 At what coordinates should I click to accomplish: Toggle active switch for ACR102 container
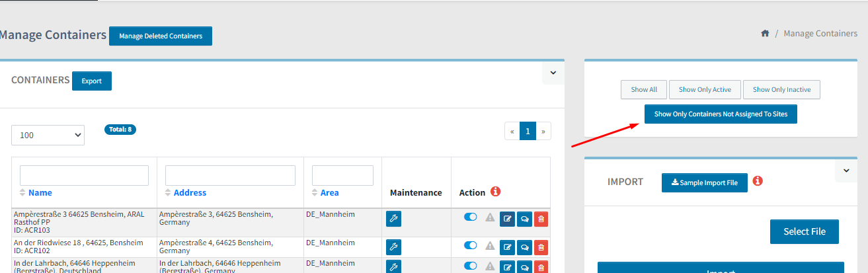[x=471, y=245]
